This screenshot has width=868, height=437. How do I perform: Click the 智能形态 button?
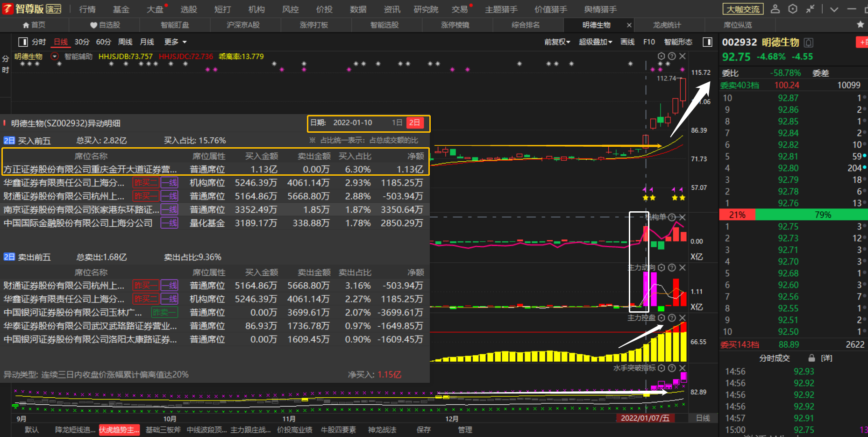[678, 42]
